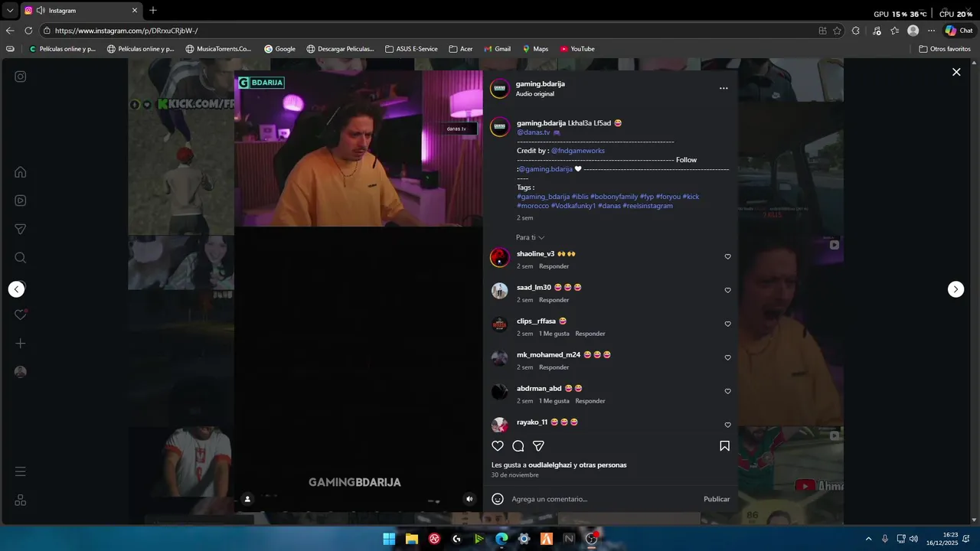Like rayako_11's comment
980x551 pixels.
[x=727, y=425]
